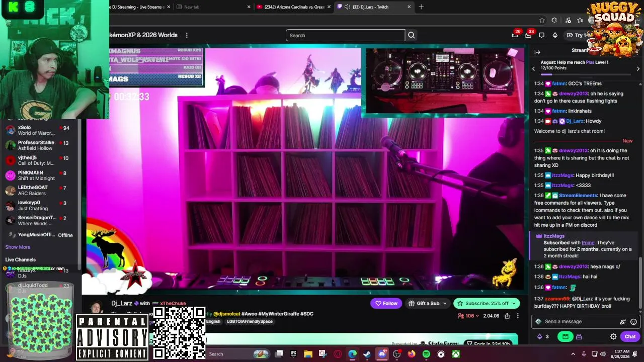Click the Chat send button
Image resolution: width=644 pixels, height=362 pixels.
(630, 337)
